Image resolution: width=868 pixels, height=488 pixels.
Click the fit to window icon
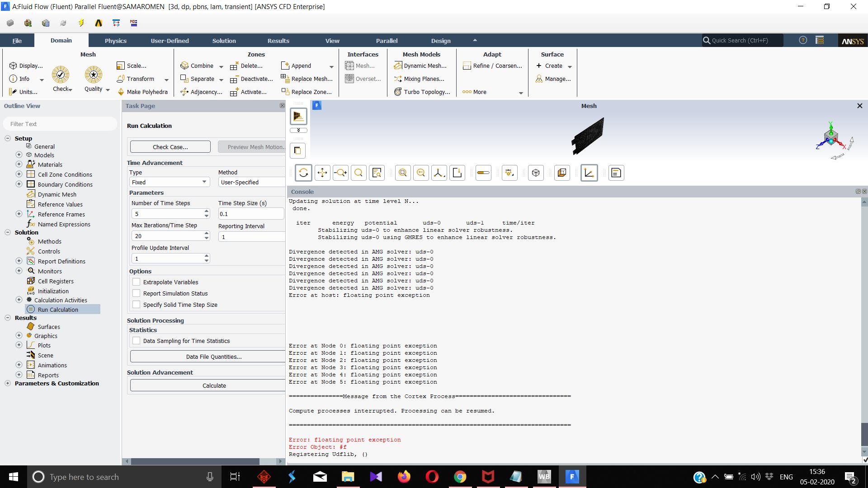click(403, 173)
